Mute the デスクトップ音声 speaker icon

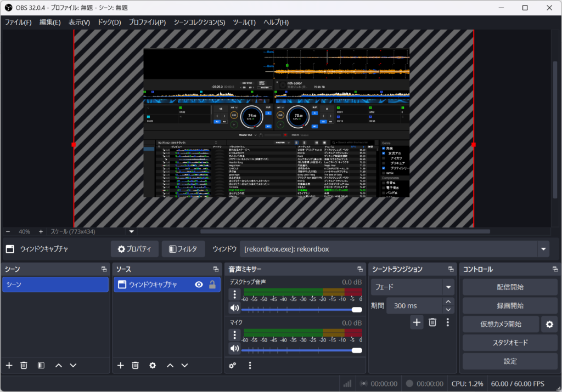point(235,308)
